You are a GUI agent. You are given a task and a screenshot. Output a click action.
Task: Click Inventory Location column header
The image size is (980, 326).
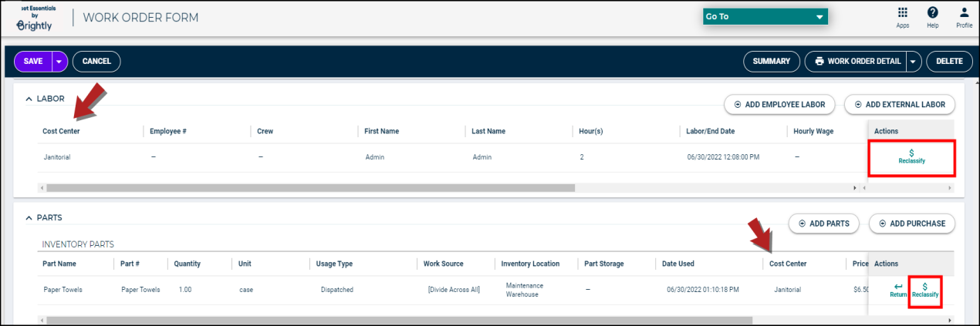[x=530, y=264]
